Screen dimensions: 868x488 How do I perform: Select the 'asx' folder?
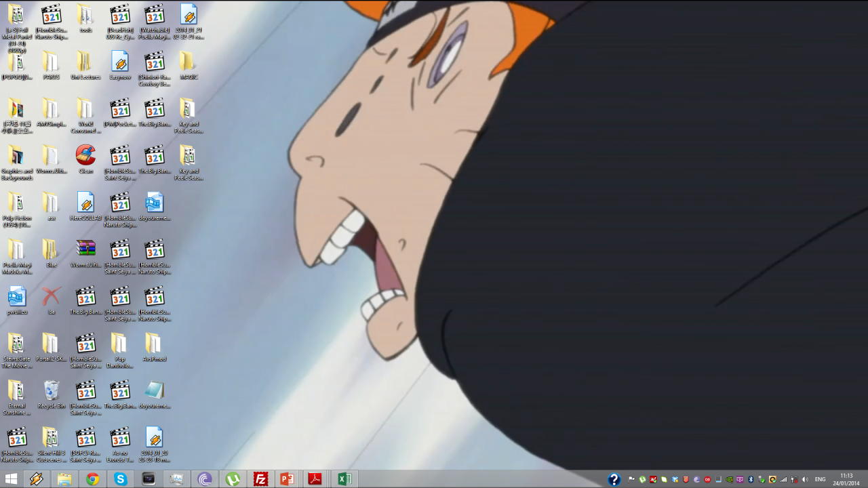pyautogui.click(x=51, y=207)
